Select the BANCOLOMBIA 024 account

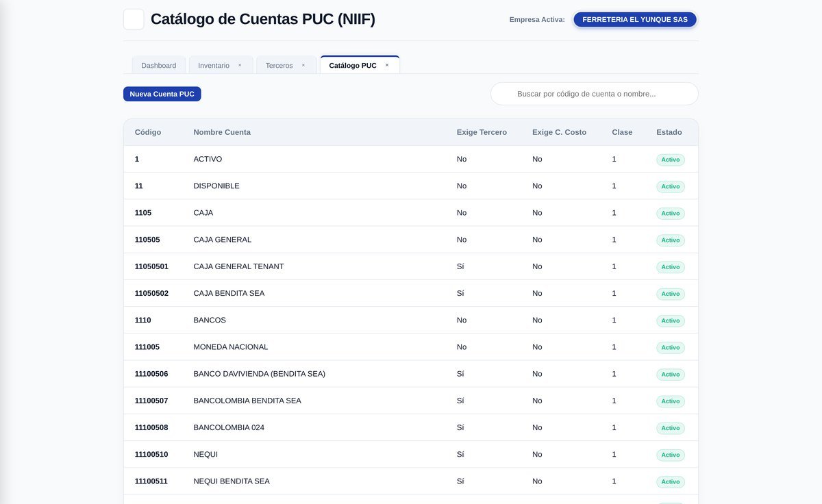coord(229,427)
